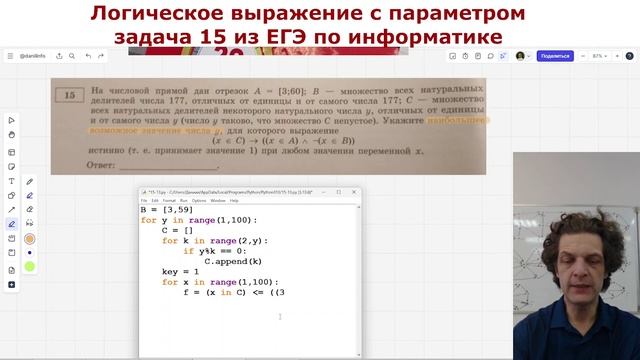
Task: Select the active pen drawing tool
Action: [x=11, y=224]
